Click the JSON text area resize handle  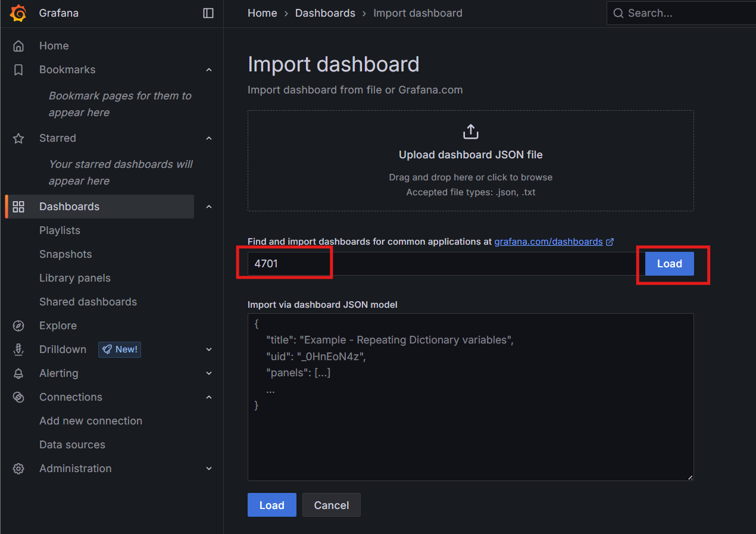(691, 477)
